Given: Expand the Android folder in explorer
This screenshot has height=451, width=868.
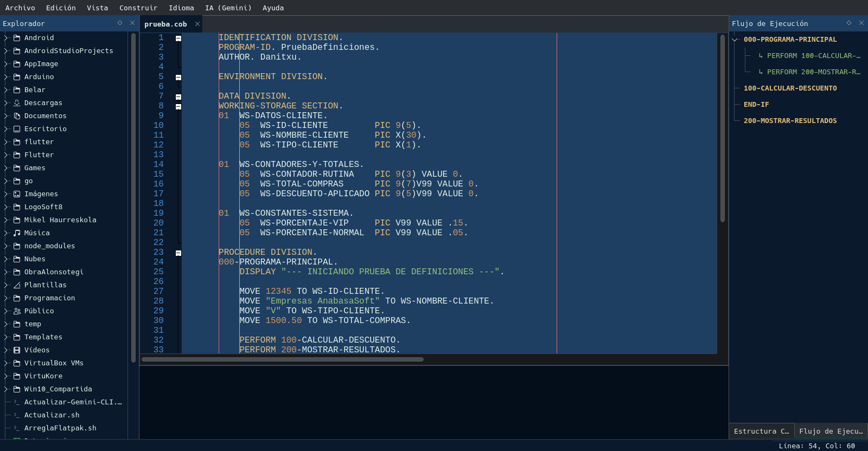Looking at the screenshot, I should click(x=6, y=38).
